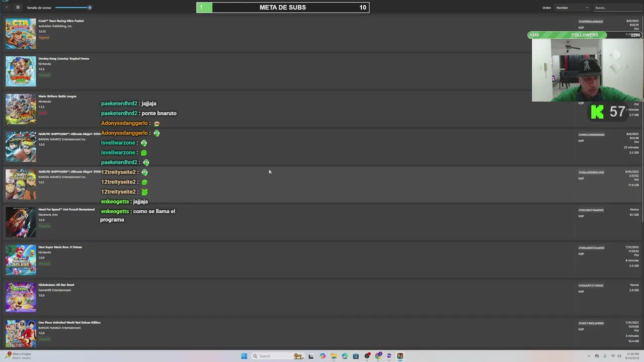This screenshot has width=644, height=362.
Task: Click title Nickelodeon All-Star Brawl
Action: pos(56,285)
